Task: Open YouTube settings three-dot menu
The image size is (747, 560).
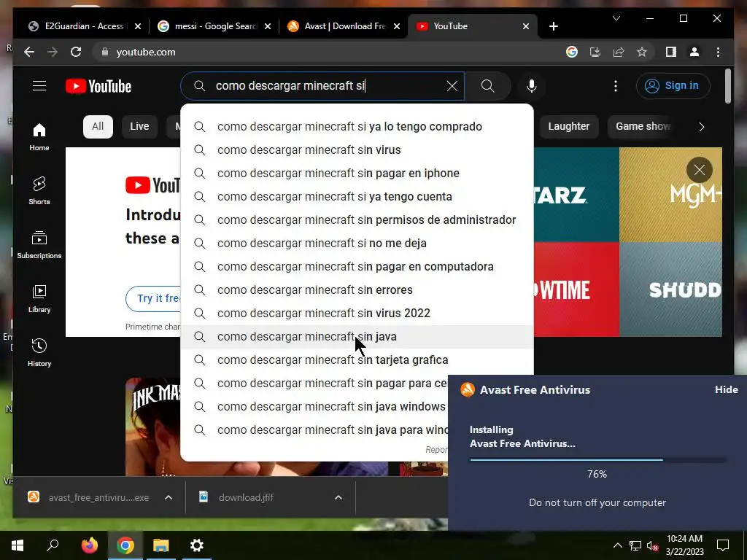Action: (x=616, y=86)
